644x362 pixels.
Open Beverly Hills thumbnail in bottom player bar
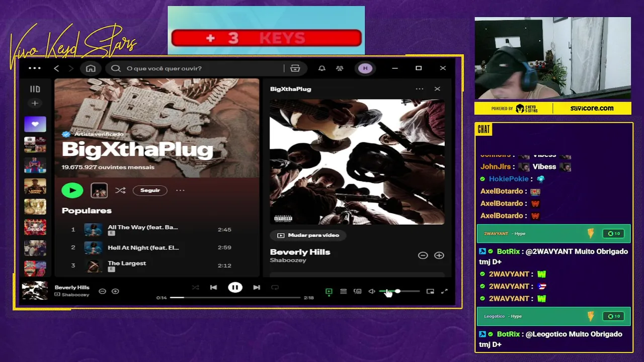35,291
